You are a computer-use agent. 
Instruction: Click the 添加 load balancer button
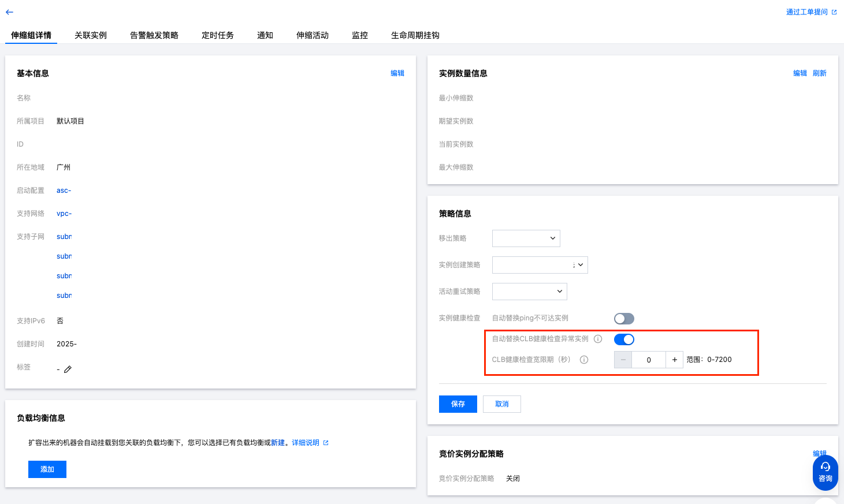[47, 469]
